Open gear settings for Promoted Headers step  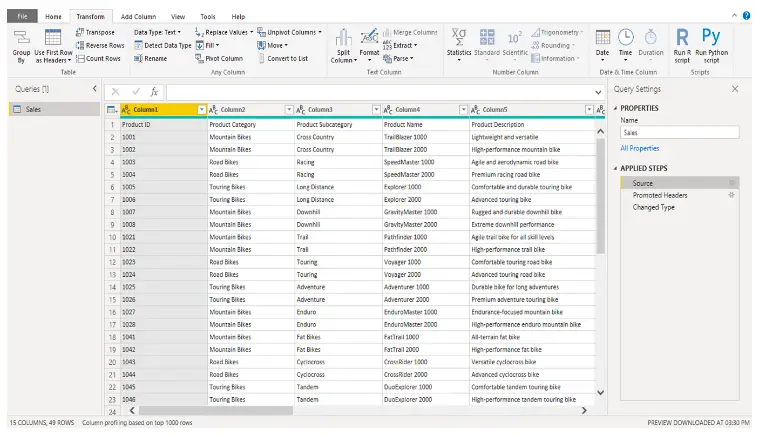tap(731, 195)
